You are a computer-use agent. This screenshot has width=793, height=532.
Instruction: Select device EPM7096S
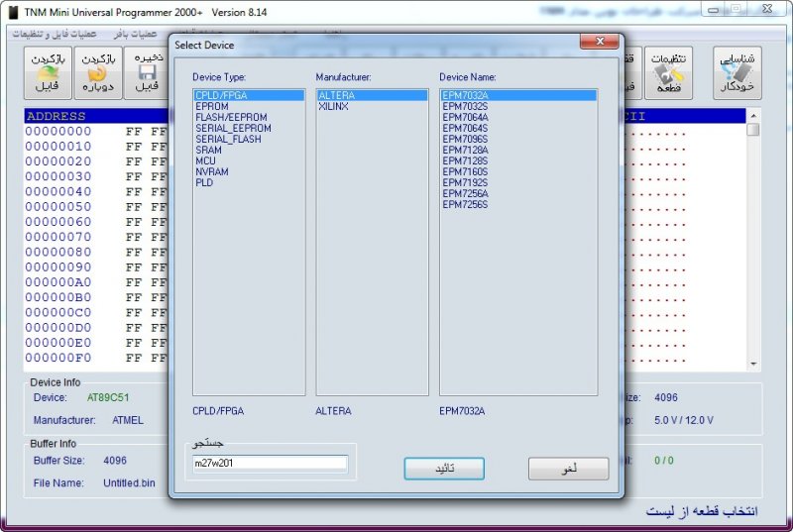point(465,139)
